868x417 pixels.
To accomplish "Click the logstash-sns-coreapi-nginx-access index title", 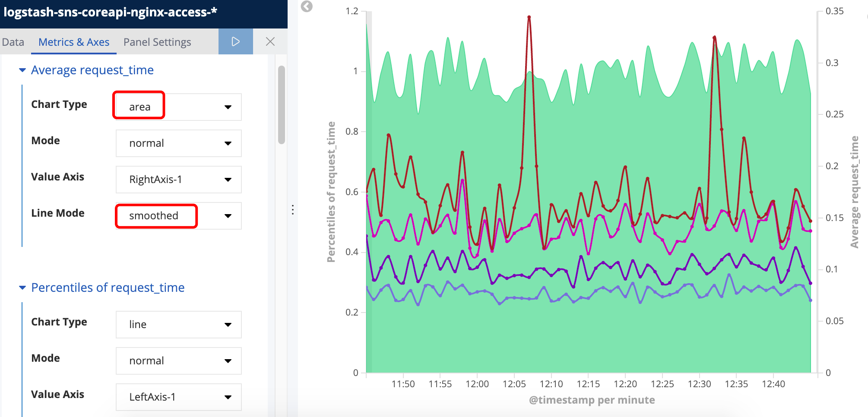I will coord(110,12).
